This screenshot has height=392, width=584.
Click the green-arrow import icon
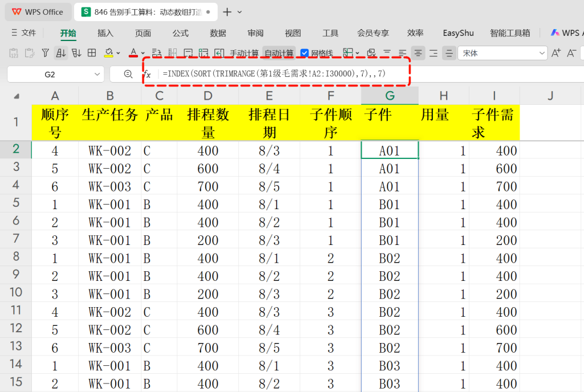(x=219, y=53)
